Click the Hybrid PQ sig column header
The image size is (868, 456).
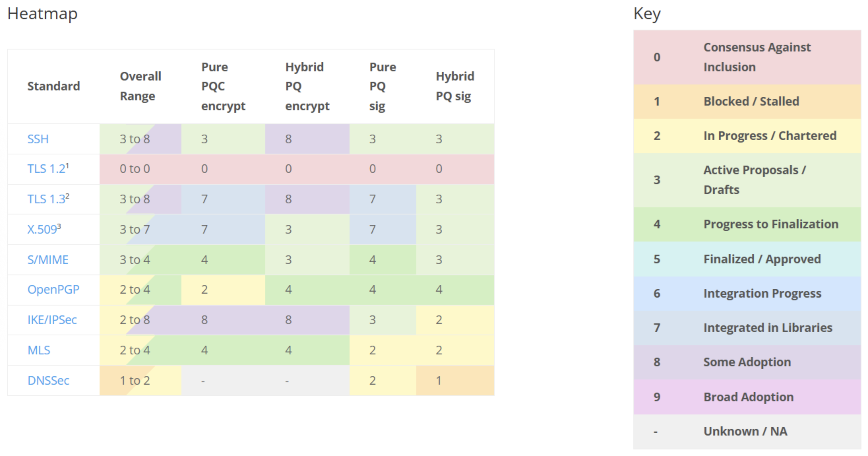click(x=454, y=86)
